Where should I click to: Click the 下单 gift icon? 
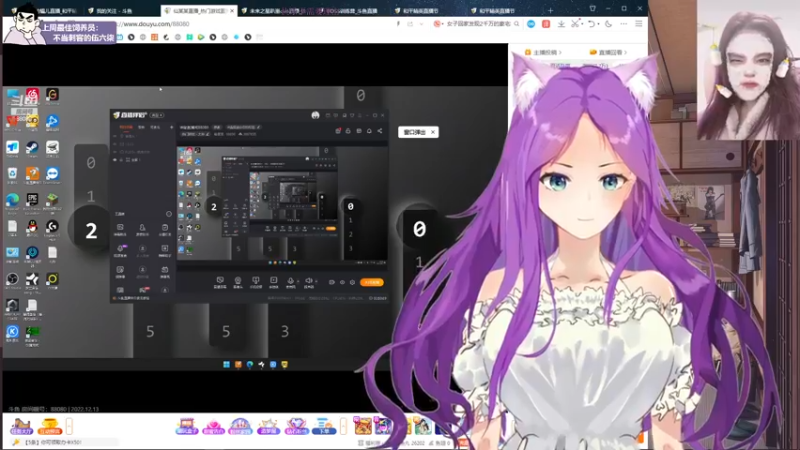(323, 427)
